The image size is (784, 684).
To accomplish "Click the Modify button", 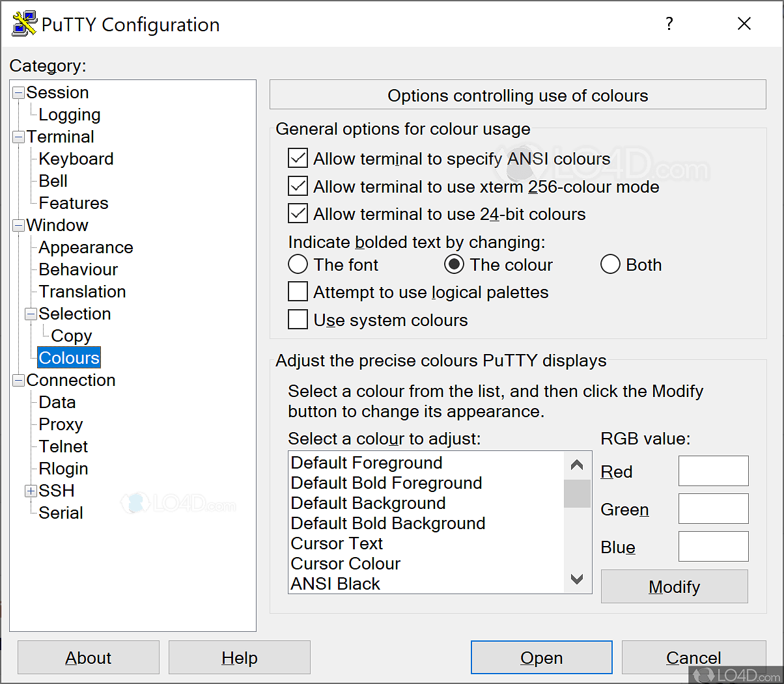I will click(675, 586).
